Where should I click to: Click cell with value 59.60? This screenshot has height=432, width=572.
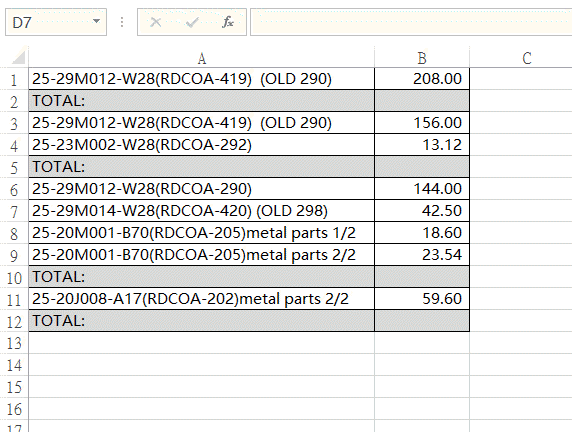(422, 299)
